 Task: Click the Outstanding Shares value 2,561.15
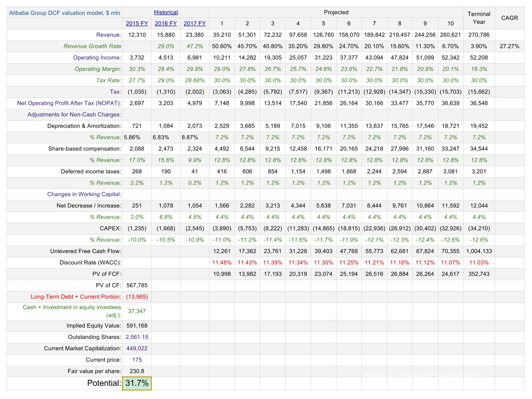tap(136, 337)
